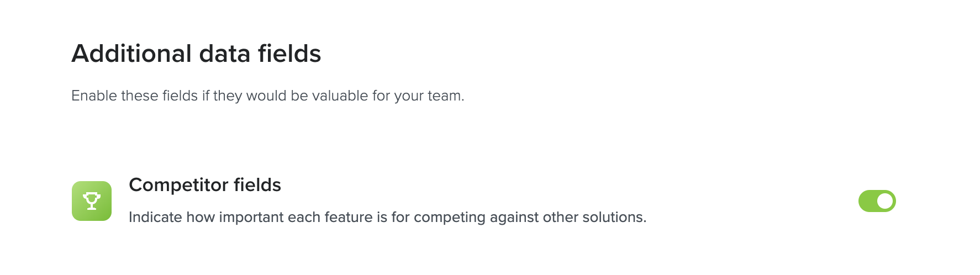Click the 'Indicate how important each feature' description
980x275 pixels.
[387, 217]
